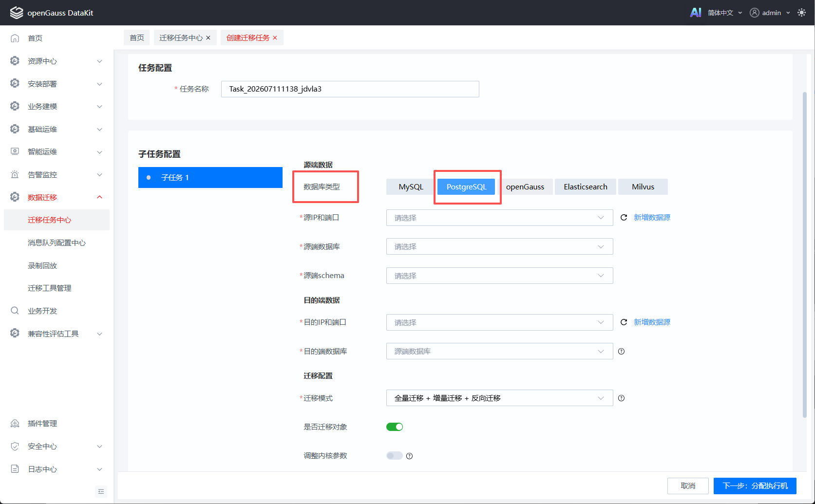
Task: Open the 源端数据库 dropdown
Action: point(499,246)
